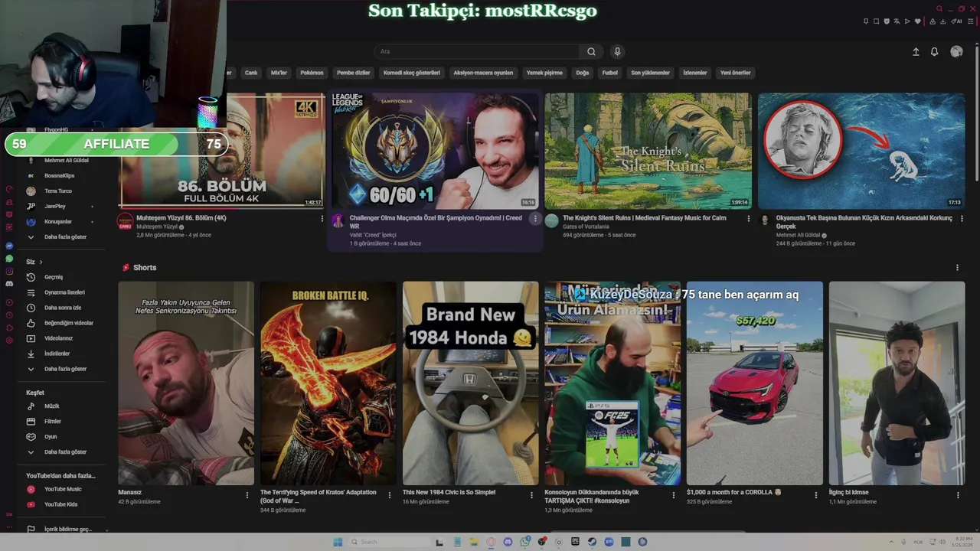Viewport: 980px width, 551px height.
Task: Select the Pembe diziler chip
Action: point(354,73)
